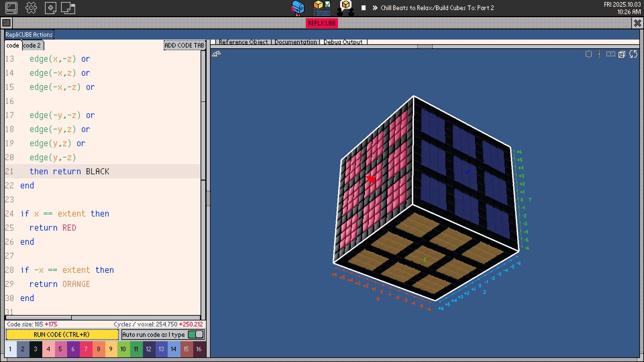
Task: Open the Debug Output tab
Action: [x=343, y=42]
